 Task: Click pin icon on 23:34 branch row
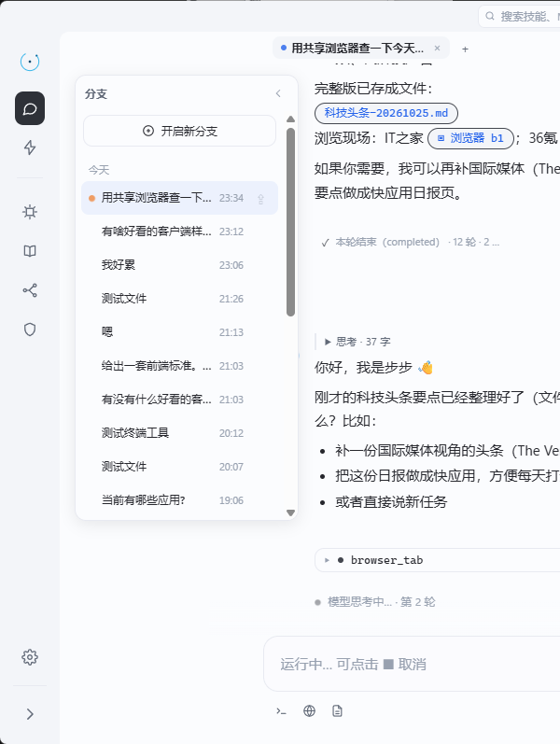pos(260,199)
